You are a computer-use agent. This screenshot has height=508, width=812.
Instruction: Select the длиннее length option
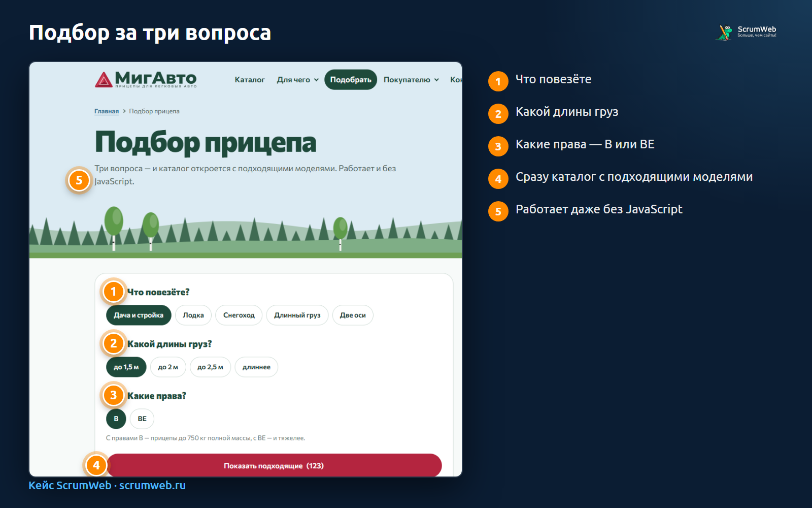click(256, 367)
